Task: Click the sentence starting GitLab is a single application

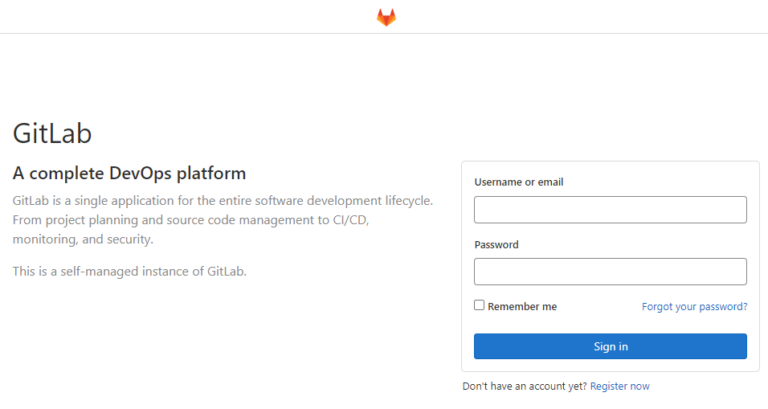Action: (x=223, y=201)
